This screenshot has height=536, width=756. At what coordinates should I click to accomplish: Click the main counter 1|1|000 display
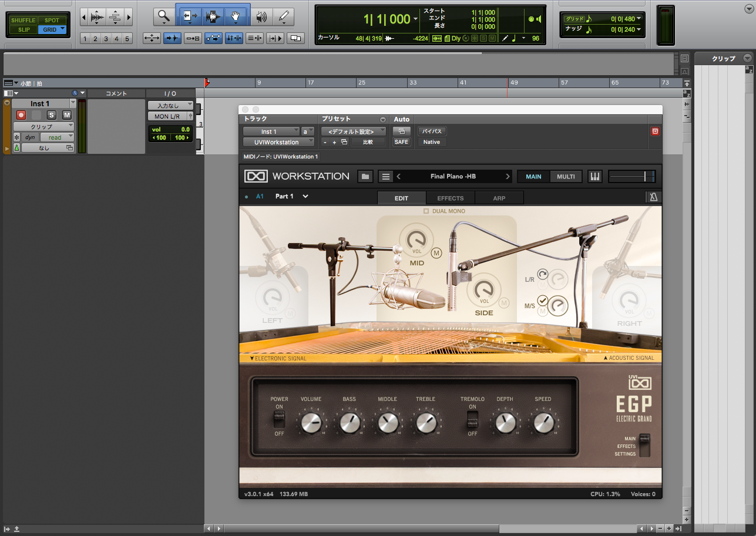pos(387,19)
